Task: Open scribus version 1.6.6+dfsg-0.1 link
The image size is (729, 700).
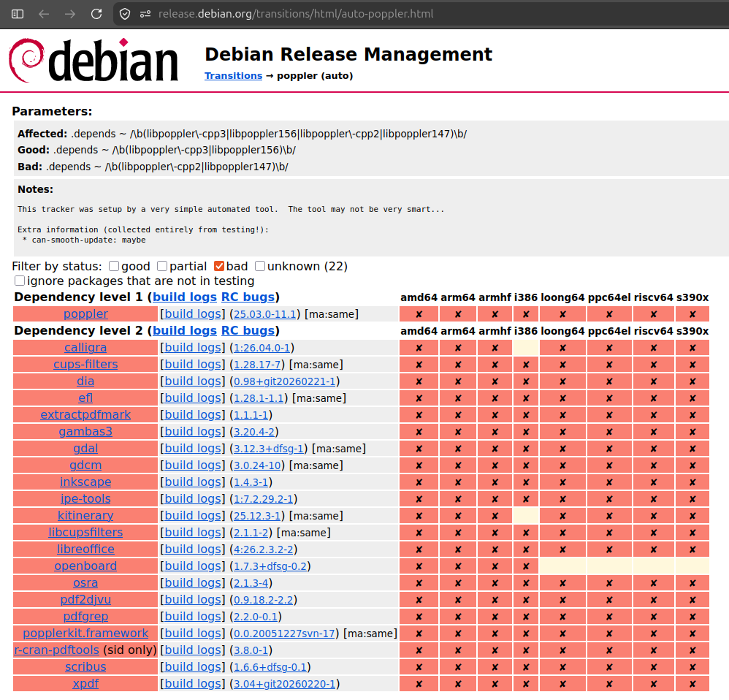Action: click(x=270, y=667)
